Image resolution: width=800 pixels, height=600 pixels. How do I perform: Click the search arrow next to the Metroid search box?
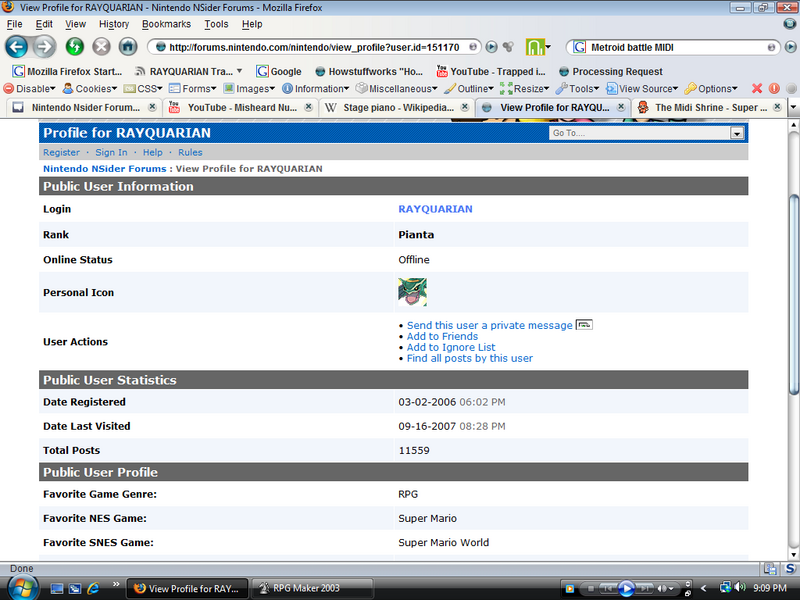click(x=790, y=47)
